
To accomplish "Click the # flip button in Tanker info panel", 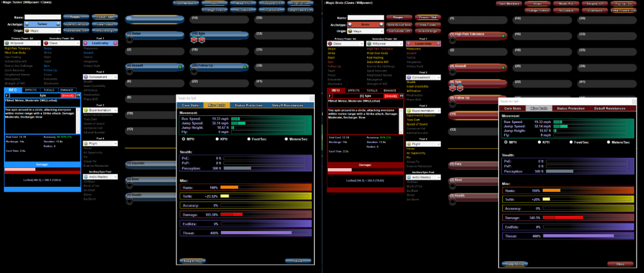I will point(7,95).
